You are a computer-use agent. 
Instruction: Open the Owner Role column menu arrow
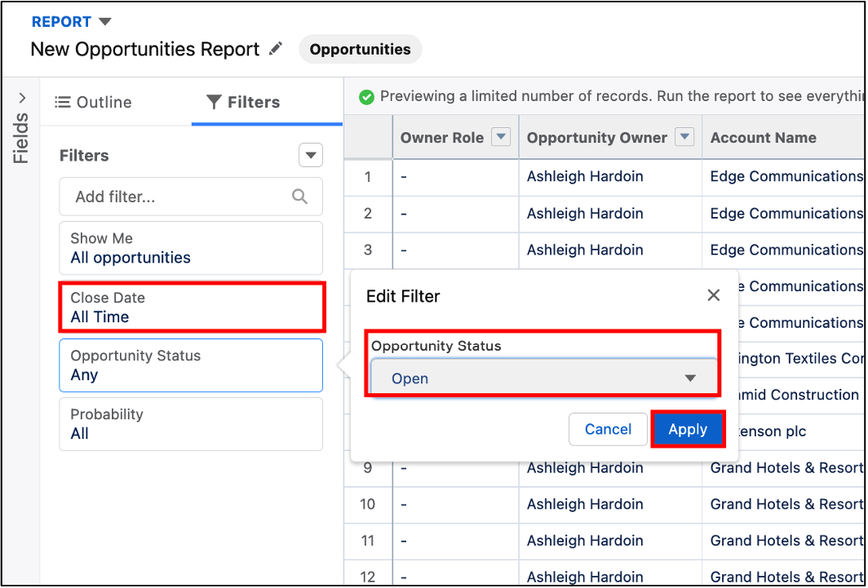pyautogui.click(x=501, y=138)
